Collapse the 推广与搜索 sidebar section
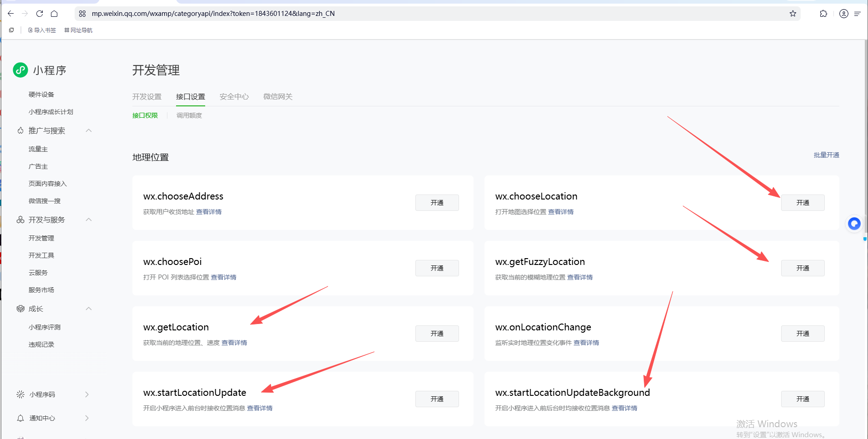 pyautogui.click(x=89, y=131)
